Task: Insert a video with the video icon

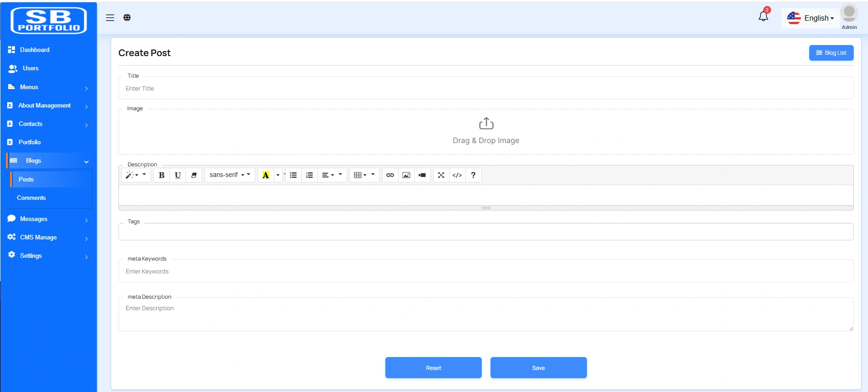Action: [422, 175]
